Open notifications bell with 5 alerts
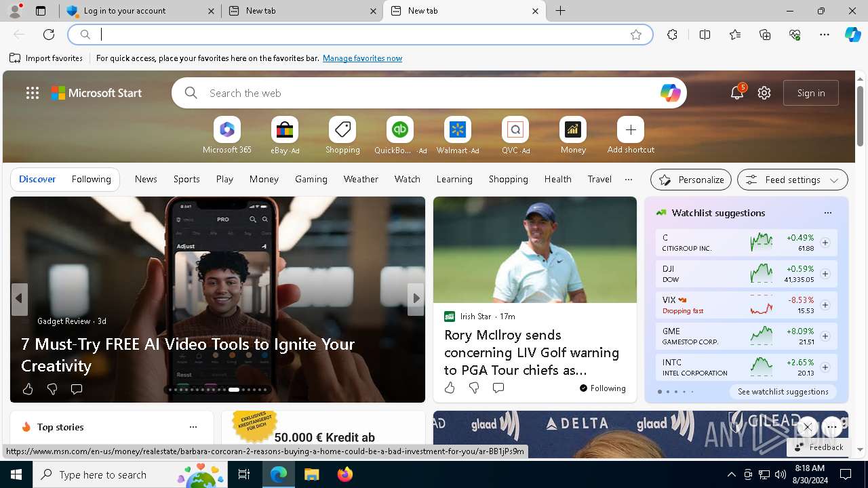The height and width of the screenshot is (488, 868). click(737, 93)
